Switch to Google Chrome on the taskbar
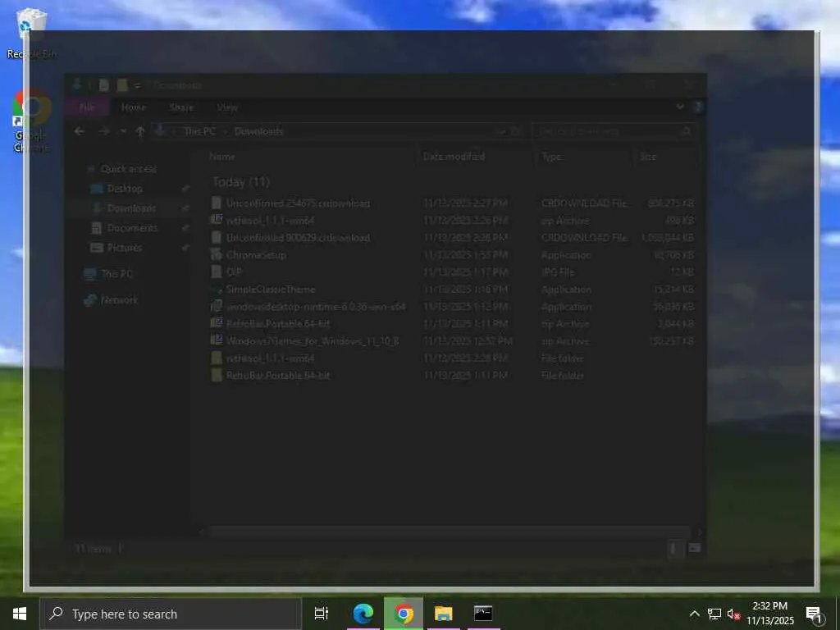 pyautogui.click(x=404, y=614)
